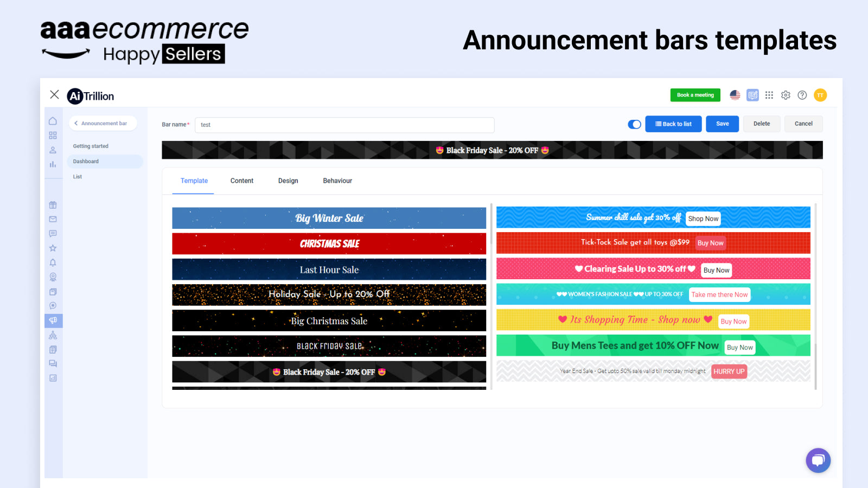Save the announcement bar settings
The image size is (868, 488).
point(722,124)
